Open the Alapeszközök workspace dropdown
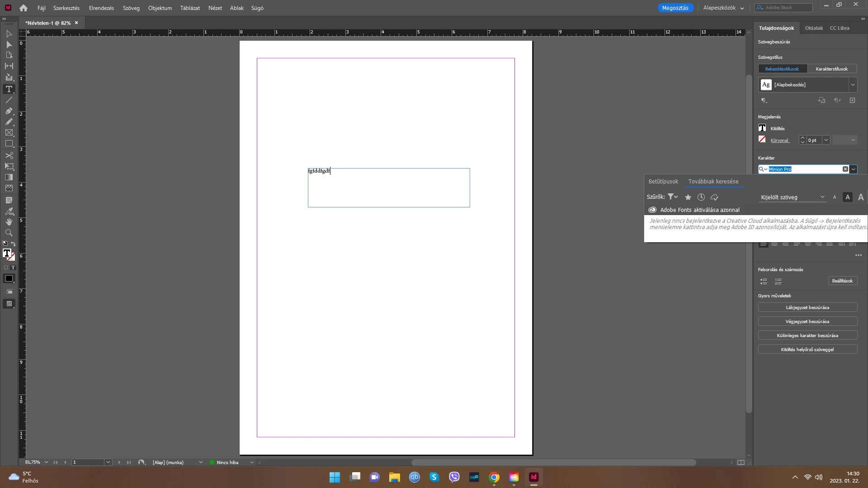Viewport: 868px width, 488px height. pyautogui.click(x=723, y=8)
